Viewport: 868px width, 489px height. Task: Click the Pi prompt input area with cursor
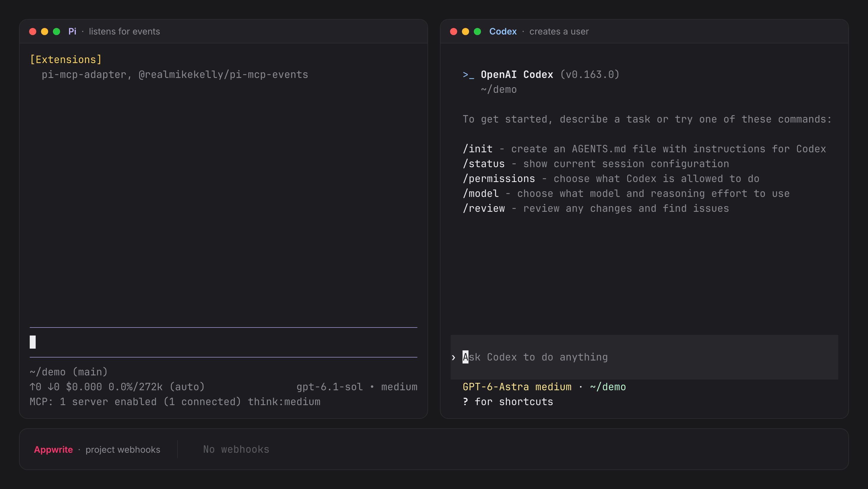click(224, 342)
